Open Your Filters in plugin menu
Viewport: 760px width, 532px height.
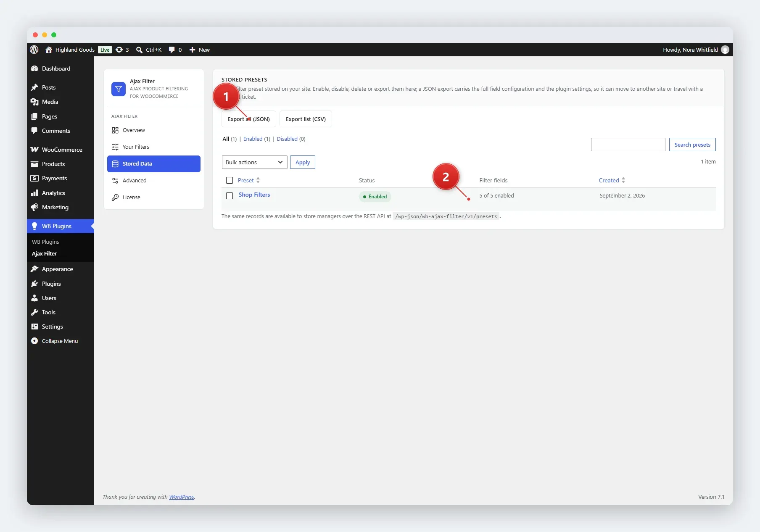coord(154,147)
